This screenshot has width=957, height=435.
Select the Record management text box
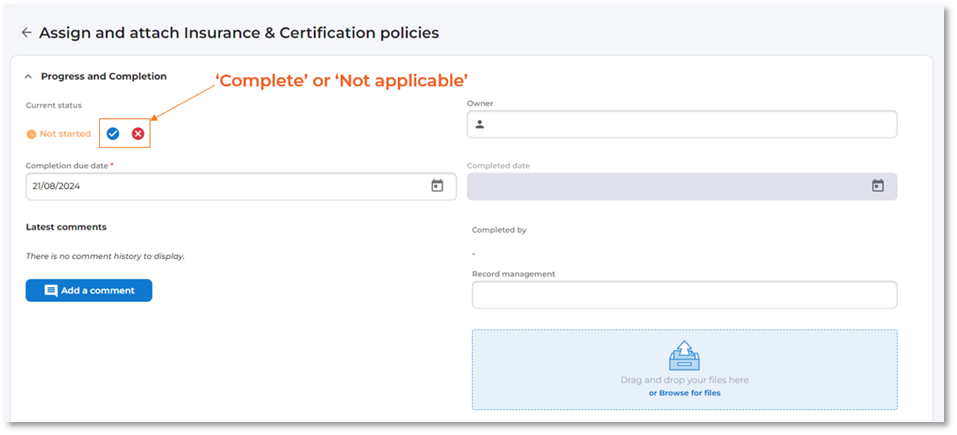[684, 295]
